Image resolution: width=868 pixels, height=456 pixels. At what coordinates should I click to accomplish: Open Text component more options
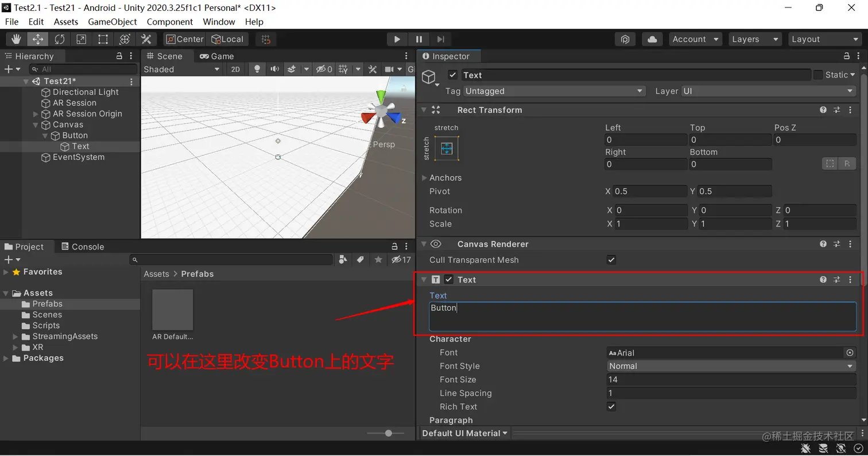tap(850, 280)
